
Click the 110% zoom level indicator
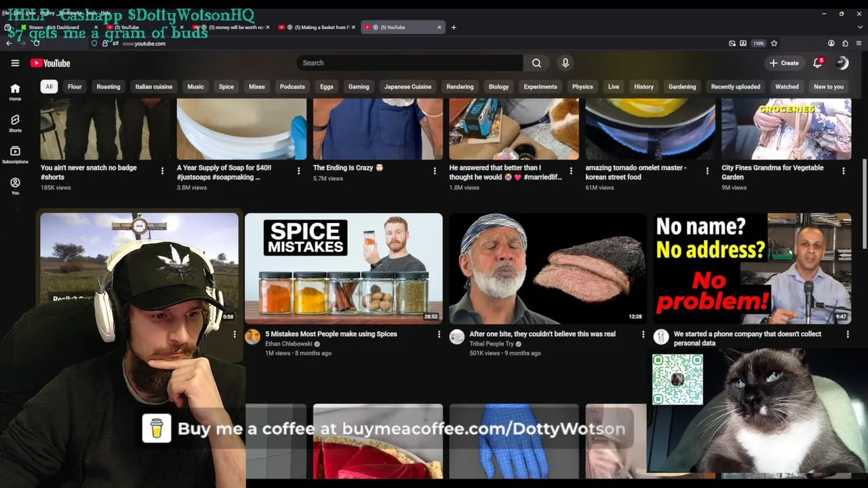758,43
